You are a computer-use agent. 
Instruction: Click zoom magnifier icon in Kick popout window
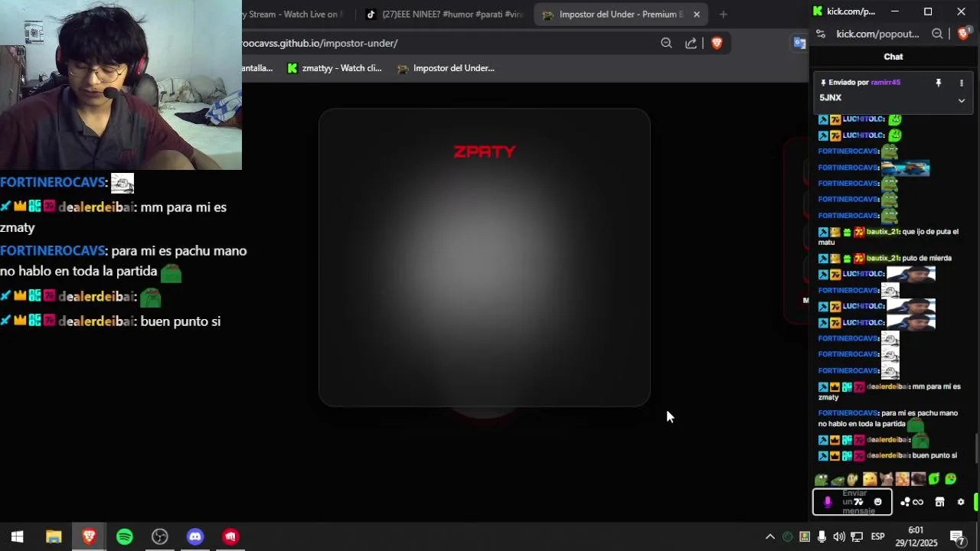point(937,34)
